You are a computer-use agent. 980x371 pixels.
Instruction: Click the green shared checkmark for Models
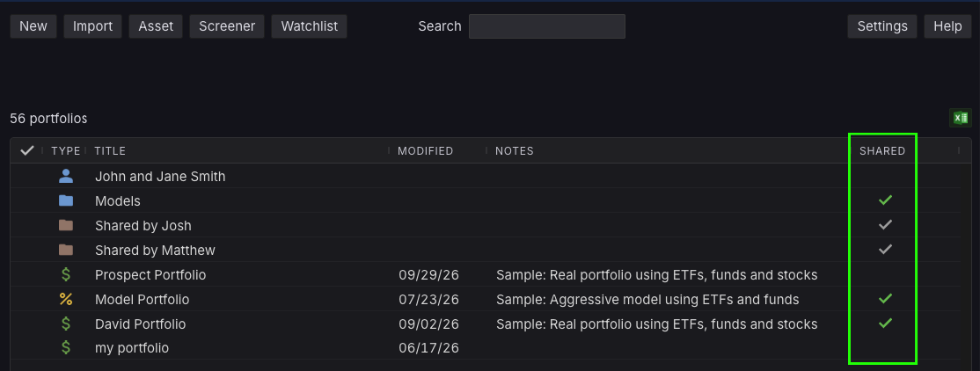(885, 200)
